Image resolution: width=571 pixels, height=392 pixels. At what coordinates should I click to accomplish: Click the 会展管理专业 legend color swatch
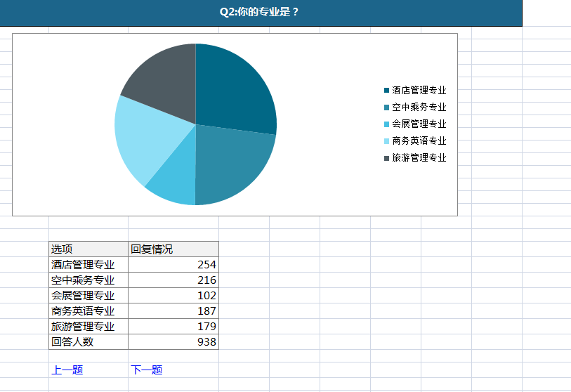pos(386,124)
